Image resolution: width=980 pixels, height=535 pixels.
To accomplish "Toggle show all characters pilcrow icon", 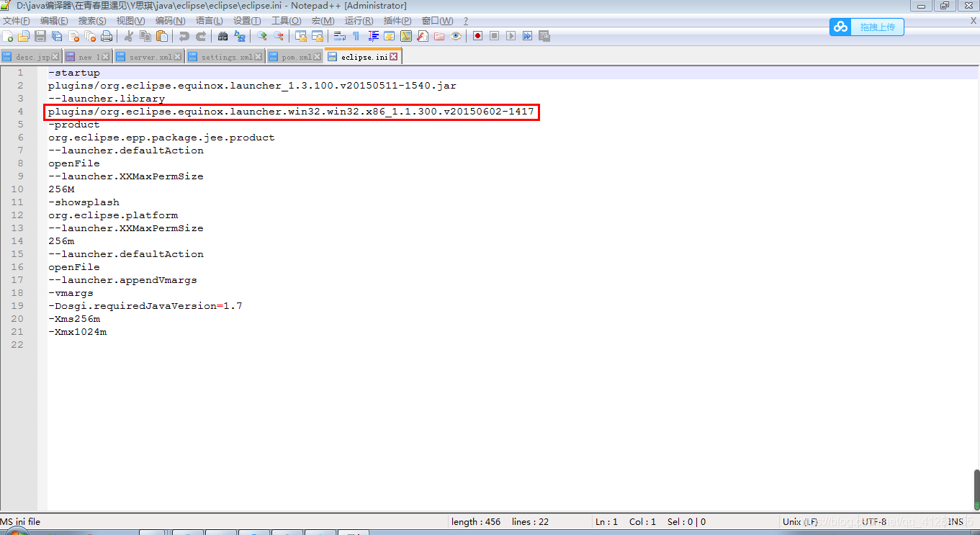I will point(356,36).
